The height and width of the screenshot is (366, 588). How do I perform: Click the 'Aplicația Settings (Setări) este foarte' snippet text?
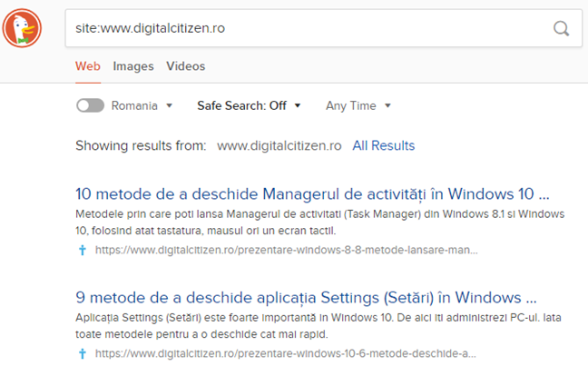318,326
